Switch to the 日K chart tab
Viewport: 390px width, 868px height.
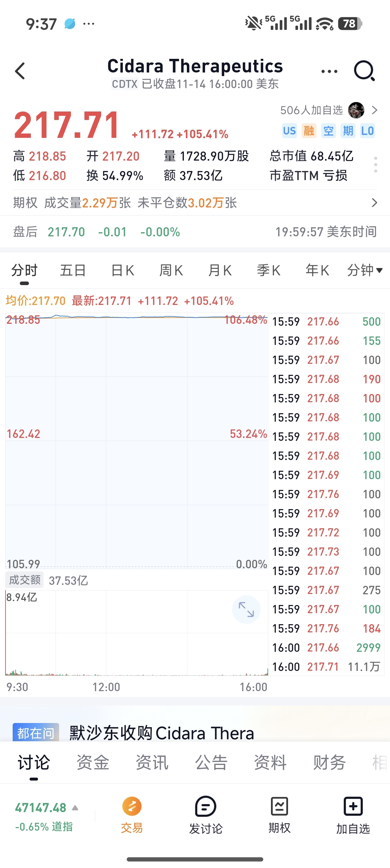pos(123,270)
